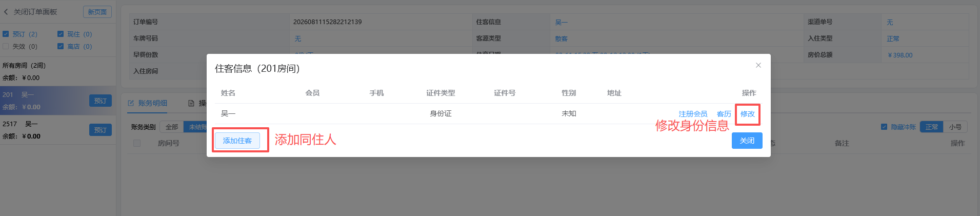Click the 地址 column header
980x216 pixels.
coord(614,93)
